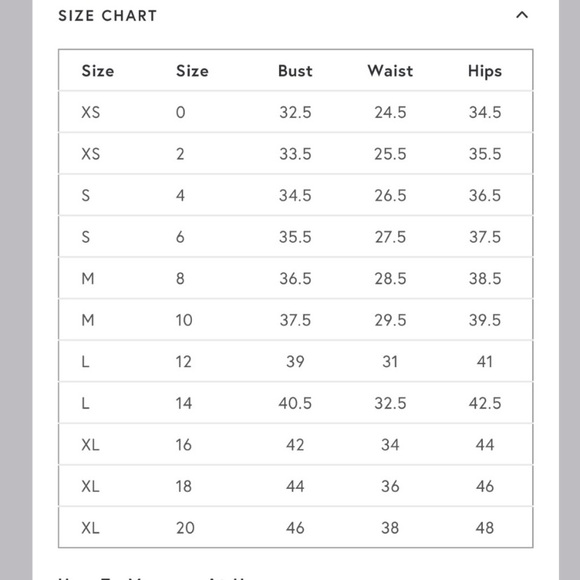The image size is (580, 580).
Task: Click the SIZE CHART heading
Action: click(x=108, y=16)
